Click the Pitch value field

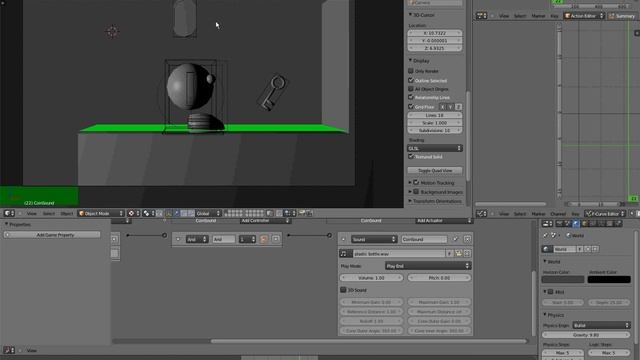[x=439, y=278]
